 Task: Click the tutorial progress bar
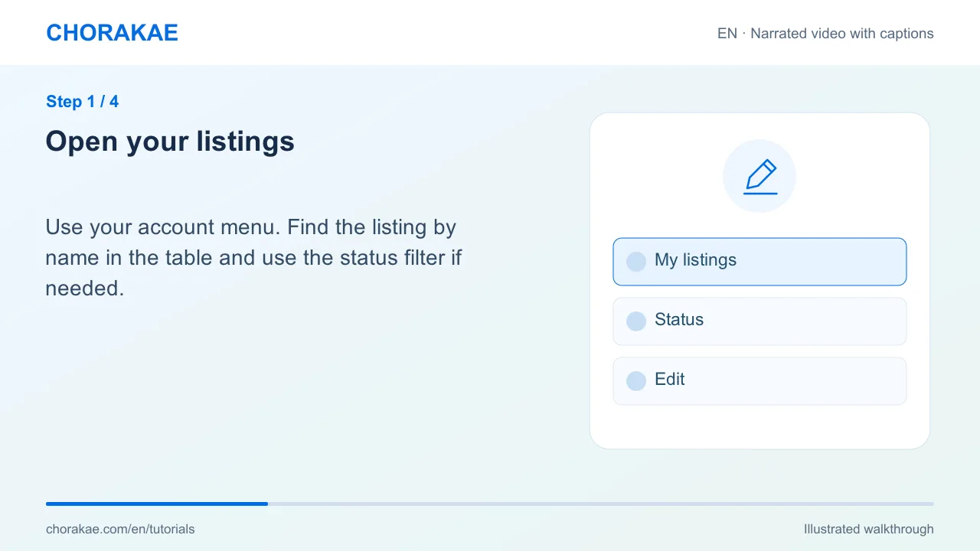coord(490,504)
